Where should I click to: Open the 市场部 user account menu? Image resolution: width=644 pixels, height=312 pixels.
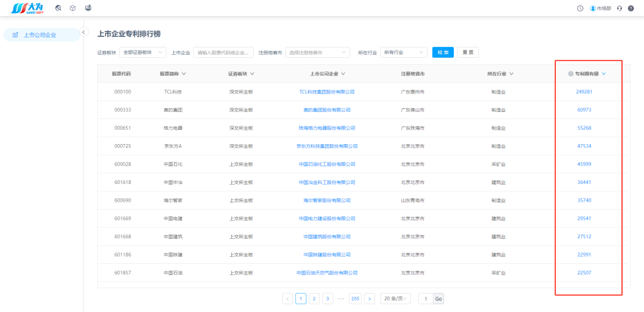click(x=600, y=8)
